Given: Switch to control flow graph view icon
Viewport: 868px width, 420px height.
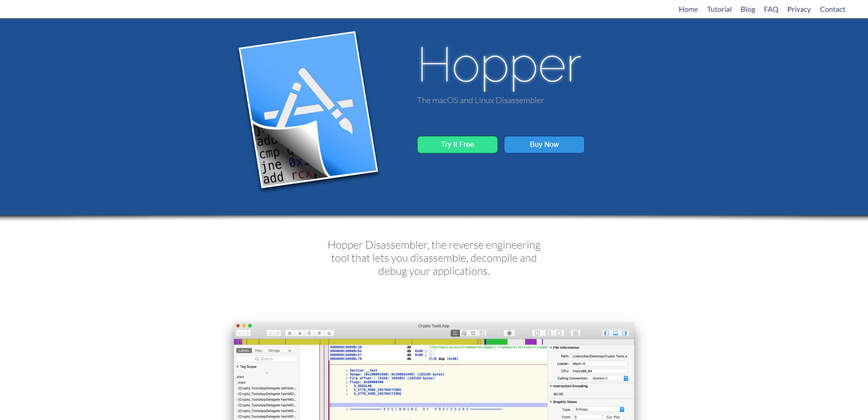Looking at the screenshot, I should [x=464, y=333].
